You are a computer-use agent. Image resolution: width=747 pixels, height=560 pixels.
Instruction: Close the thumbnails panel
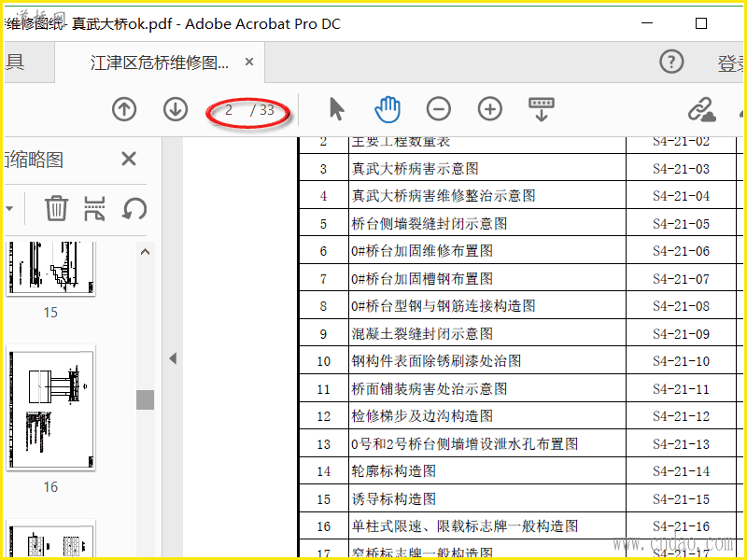[129, 159]
